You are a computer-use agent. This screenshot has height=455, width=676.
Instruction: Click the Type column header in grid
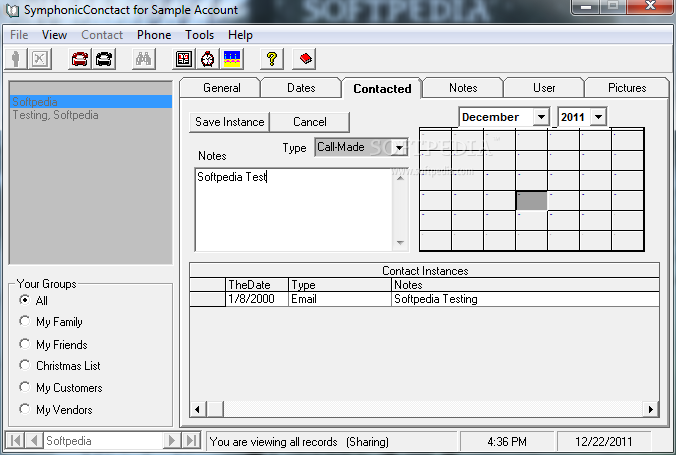point(340,285)
